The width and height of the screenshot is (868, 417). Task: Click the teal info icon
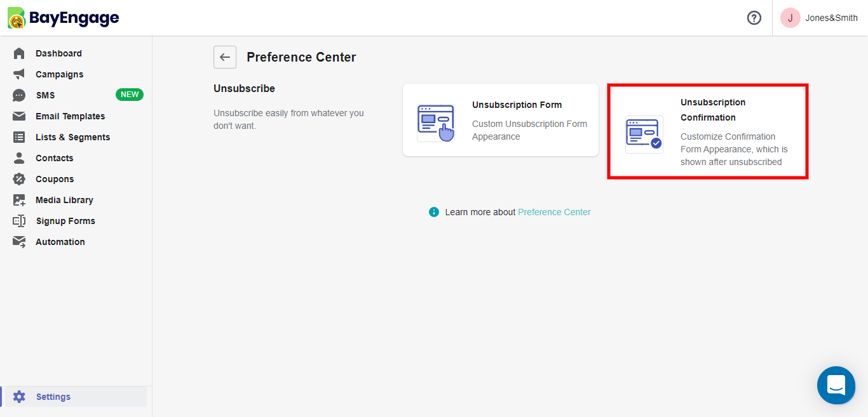tap(434, 212)
